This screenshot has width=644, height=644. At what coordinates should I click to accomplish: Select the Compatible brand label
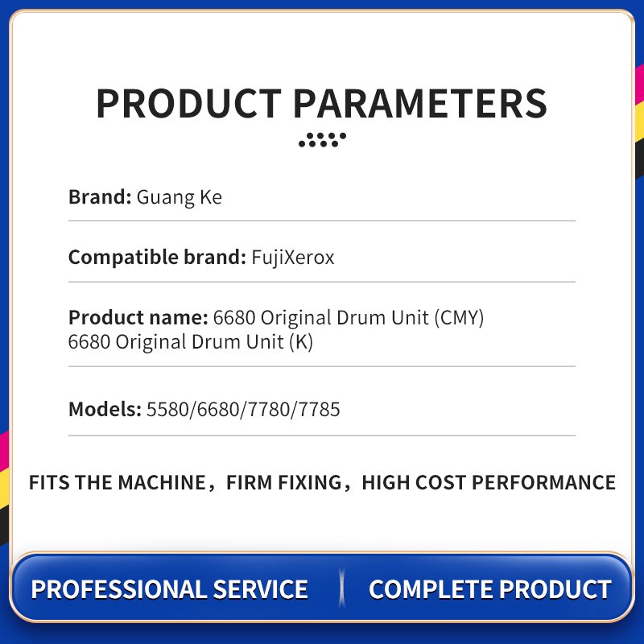pyautogui.click(x=157, y=258)
